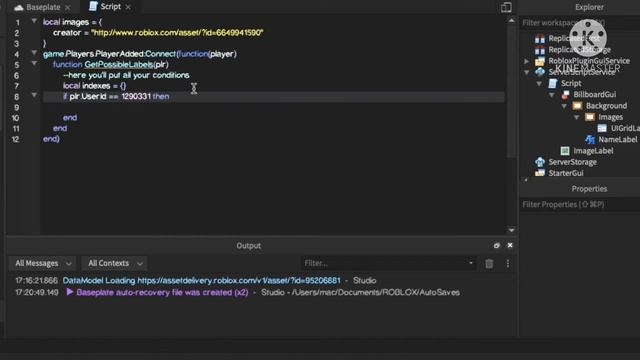The height and width of the screenshot is (360, 640).
Task: Click the ServerScriptService icon
Action: (540, 72)
